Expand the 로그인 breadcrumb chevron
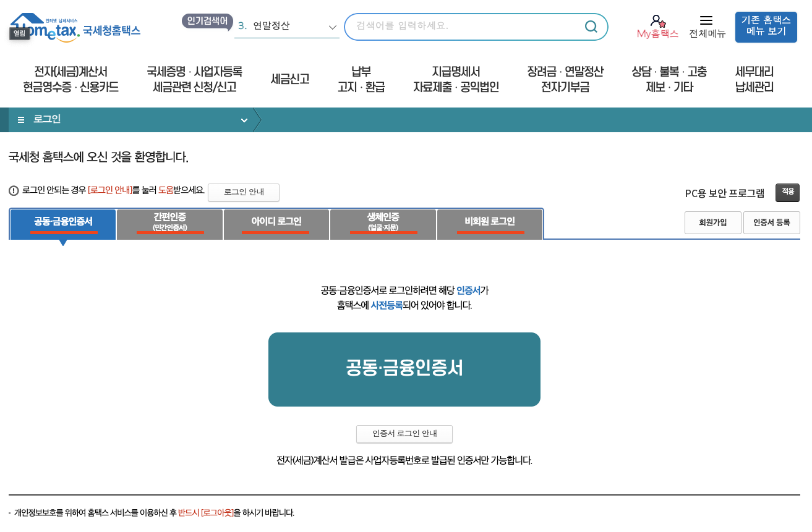Image resolution: width=812 pixels, height=532 pixels. pos(244,119)
